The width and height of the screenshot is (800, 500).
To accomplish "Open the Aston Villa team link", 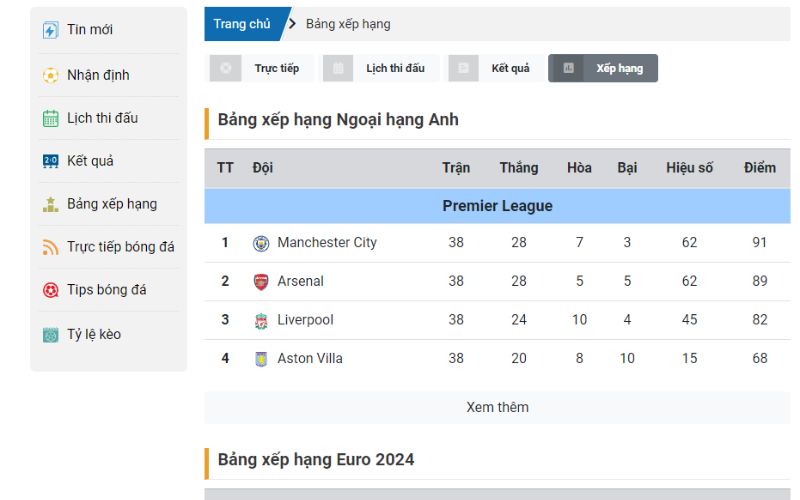I will click(x=310, y=359).
